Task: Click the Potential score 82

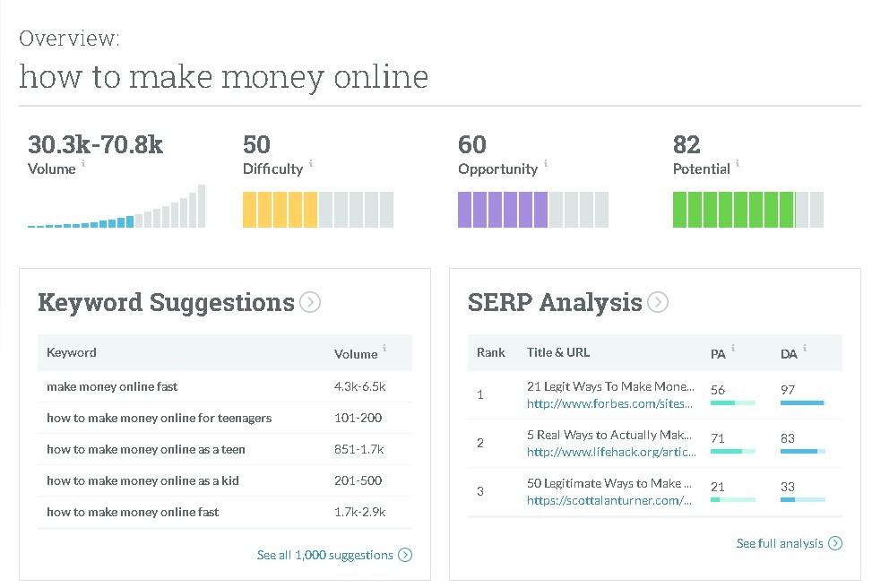Action: coord(686,144)
